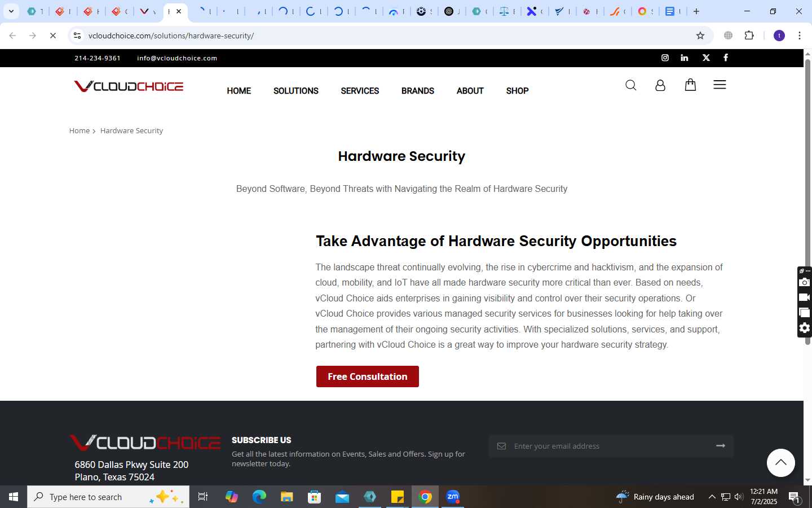Bookmark this page with the star icon
Viewport: 812px width, 508px height.
coord(700,36)
